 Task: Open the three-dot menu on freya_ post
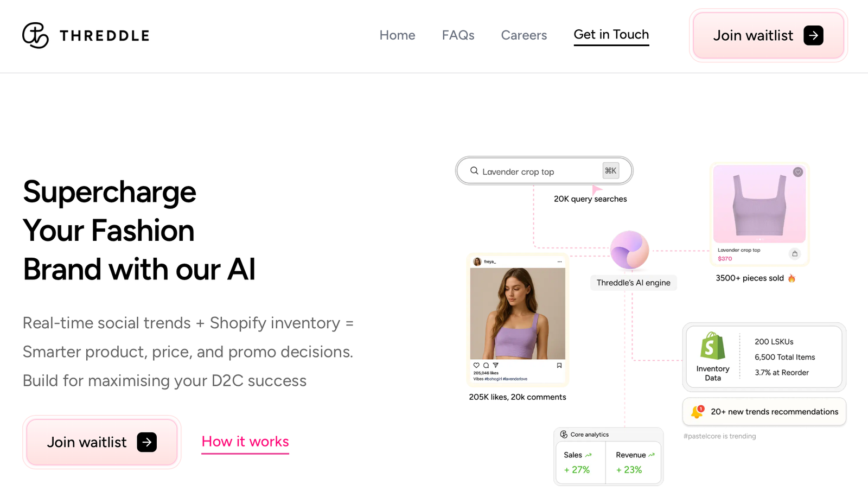coord(559,261)
